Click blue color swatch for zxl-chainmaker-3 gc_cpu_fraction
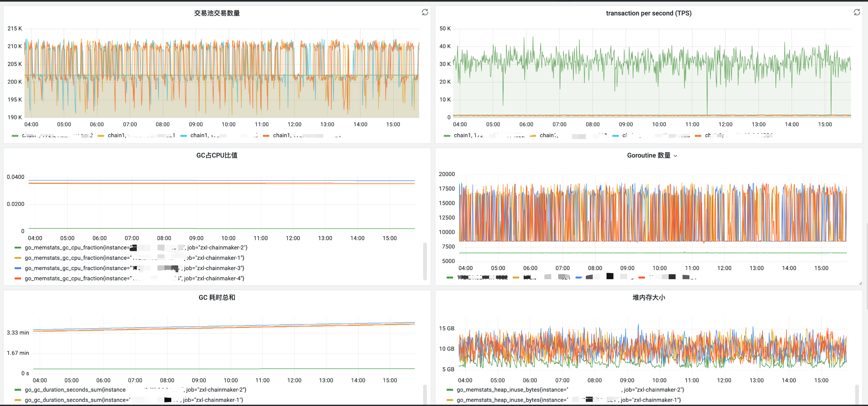 (x=18, y=268)
